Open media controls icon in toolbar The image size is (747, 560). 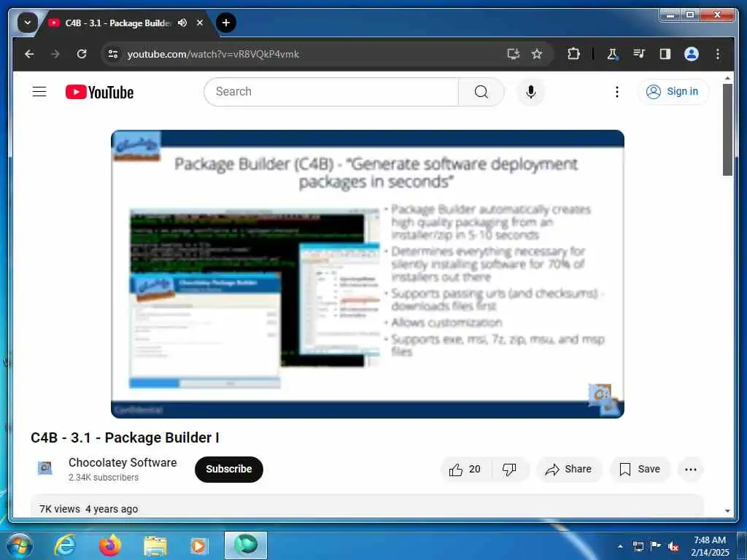click(x=639, y=54)
